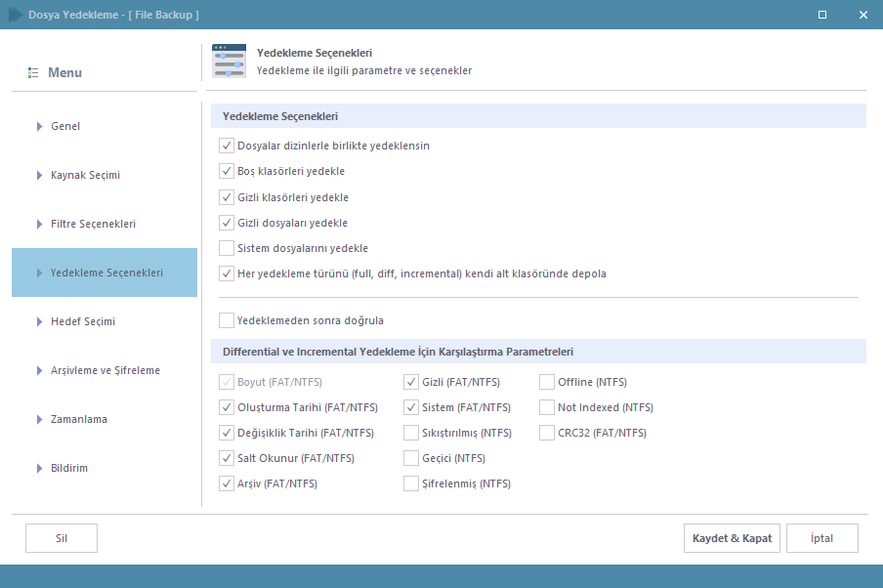
Task: Enable Sistem dosyalarını yedekle checkbox
Action: tap(227, 248)
